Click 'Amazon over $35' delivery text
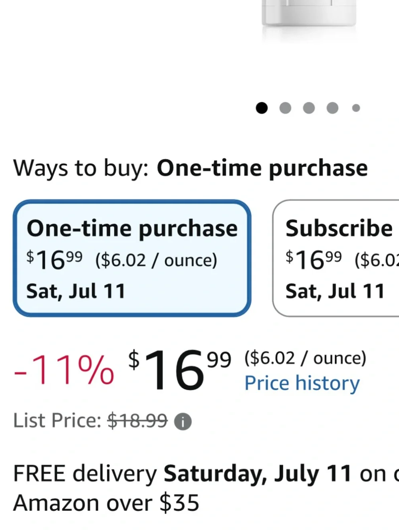Image resolution: width=399 pixels, height=532 pixels. [106, 503]
